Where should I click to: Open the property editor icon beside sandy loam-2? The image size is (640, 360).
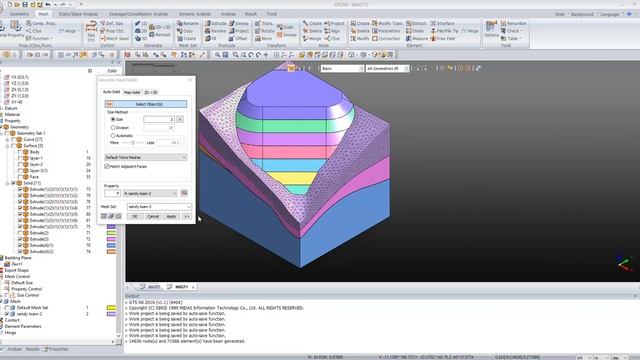click(x=184, y=193)
